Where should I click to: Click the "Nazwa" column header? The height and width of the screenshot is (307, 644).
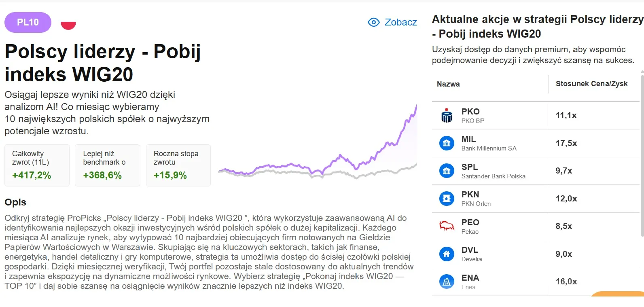(448, 84)
